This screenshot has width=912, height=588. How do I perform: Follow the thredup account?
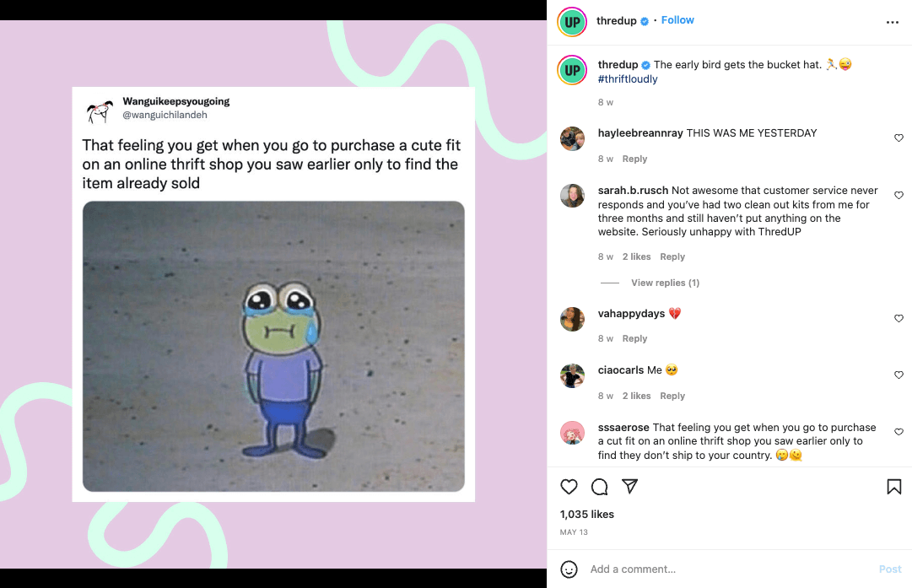point(677,19)
